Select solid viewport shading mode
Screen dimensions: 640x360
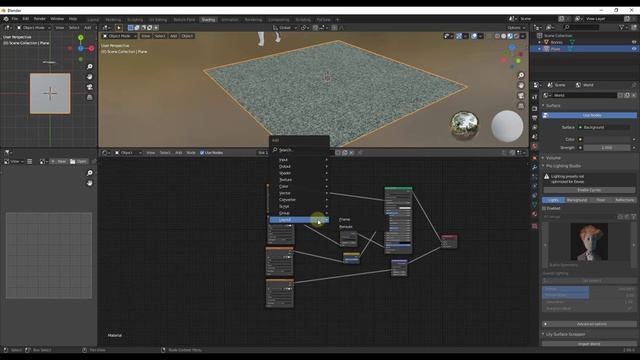(x=503, y=36)
